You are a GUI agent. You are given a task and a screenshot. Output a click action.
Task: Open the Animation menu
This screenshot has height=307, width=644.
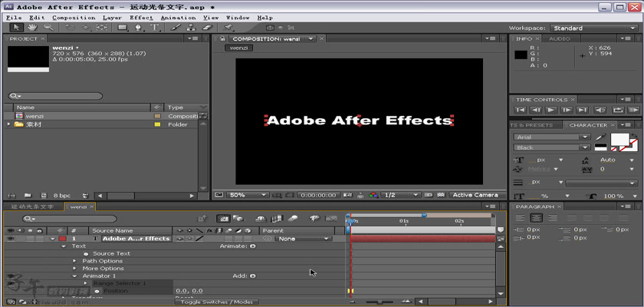pos(178,18)
